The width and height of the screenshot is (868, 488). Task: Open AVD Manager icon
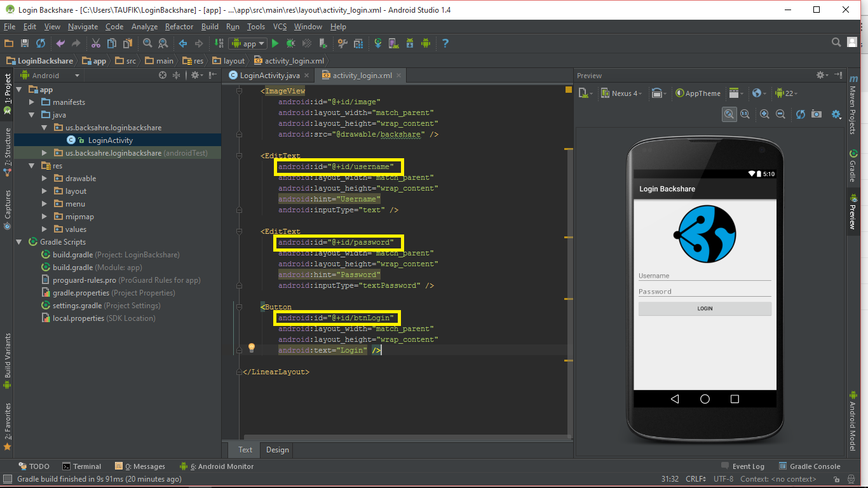click(394, 43)
